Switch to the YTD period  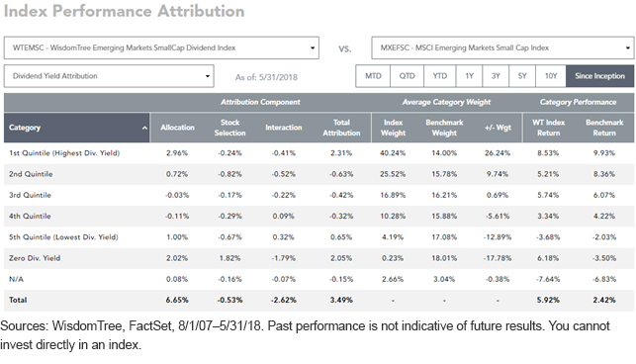[x=440, y=76]
